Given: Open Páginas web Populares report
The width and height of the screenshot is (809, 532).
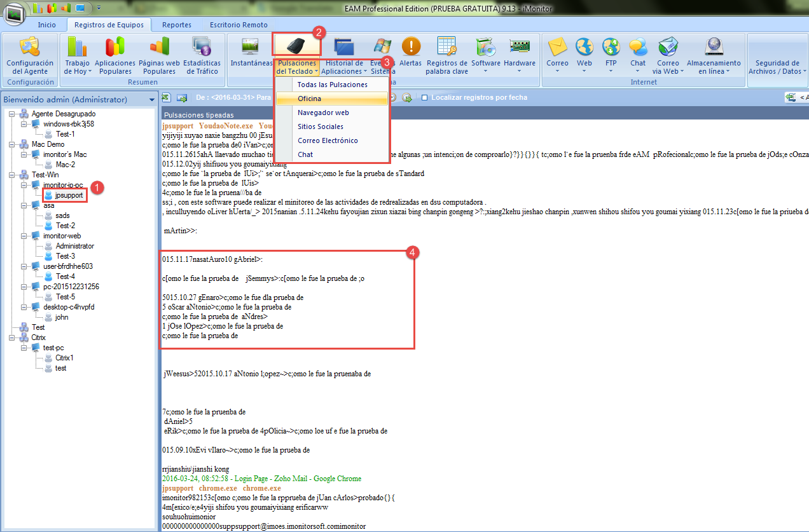Looking at the screenshot, I should coord(159,48).
